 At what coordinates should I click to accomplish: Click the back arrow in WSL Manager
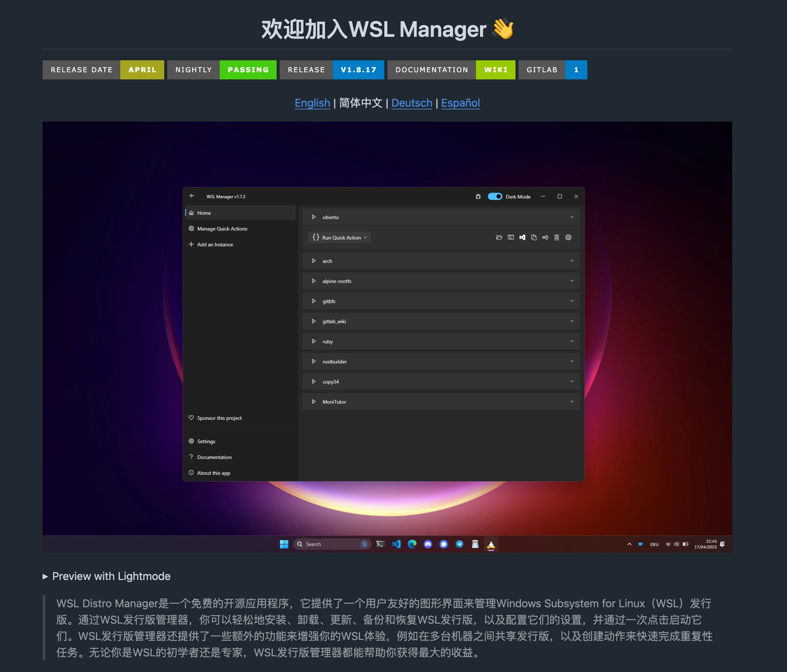pyautogui.click(x=192, y=196)
